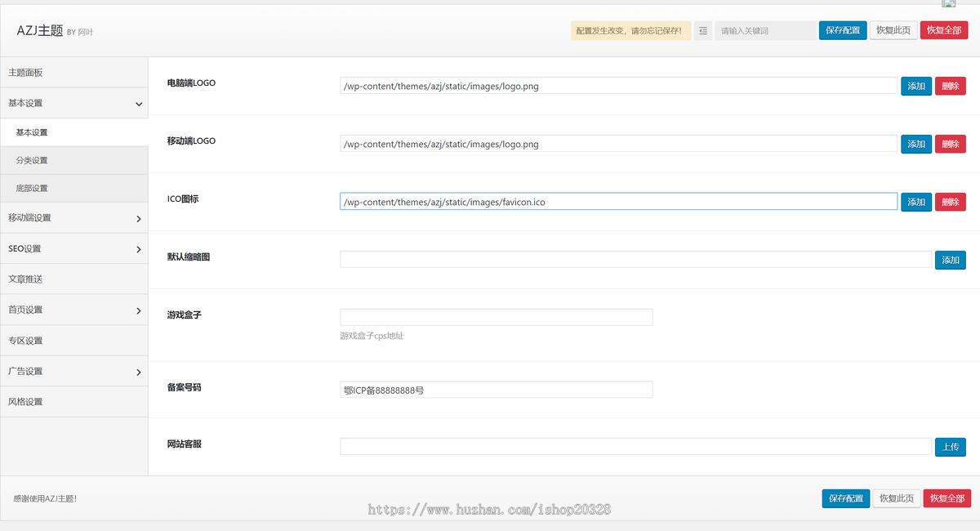Viewport: 980px width, 531px height.
Task: Go to the 分类设置 submenu
Action: tap(73, 160)
